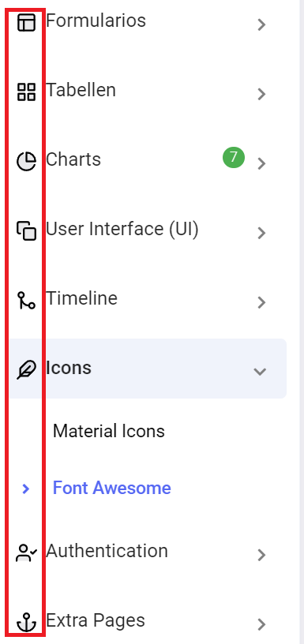Expand the Charts submenu chevron
The image size is (304, 644).
tap(261, 164)
